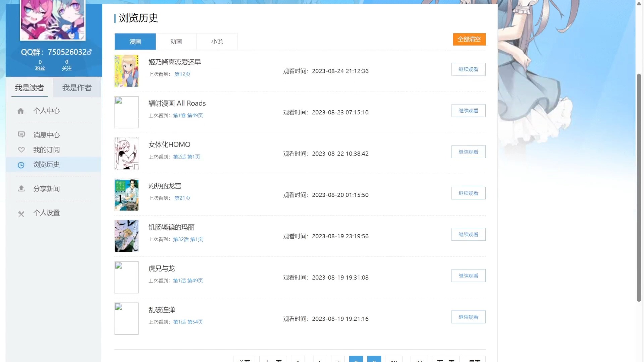This screenshot has height=362, width=644.
Task: Click the orange 全部清空 button
Action: coord(469,39)
